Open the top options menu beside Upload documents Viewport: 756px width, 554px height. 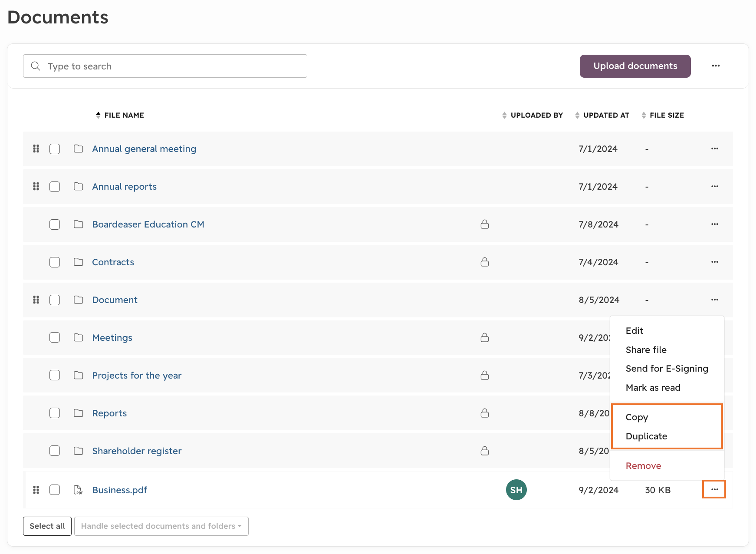(716, 66)
